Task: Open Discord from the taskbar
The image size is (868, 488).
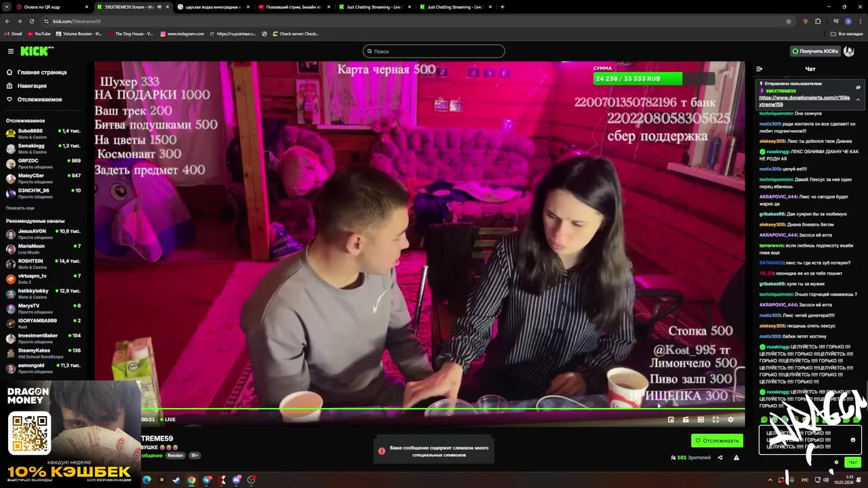Action: [237, 480]
